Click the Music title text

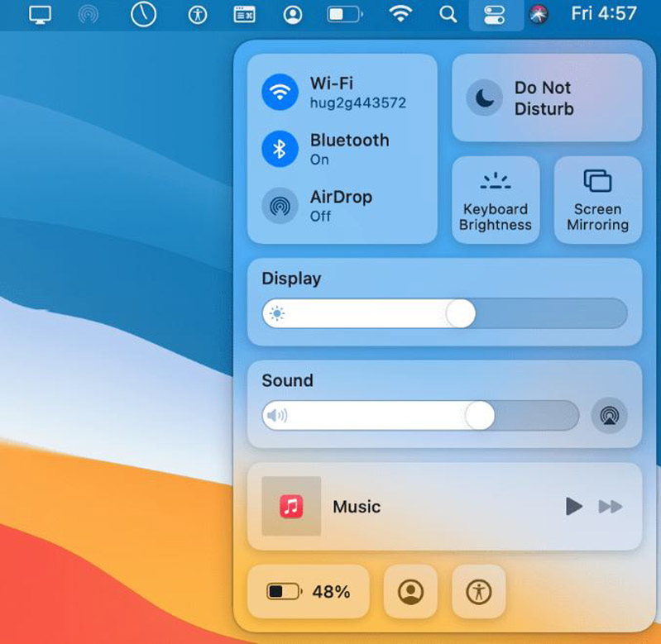(x=357, y=506)
